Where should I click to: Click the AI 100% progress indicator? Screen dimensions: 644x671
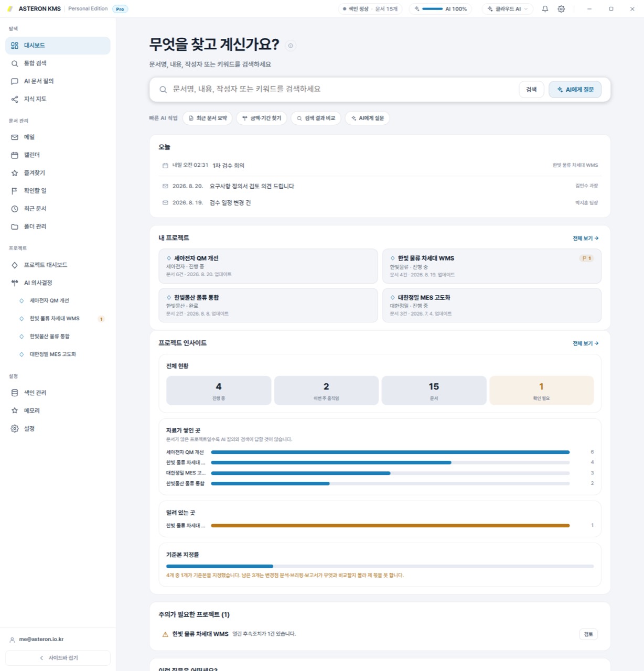point(441,9)
